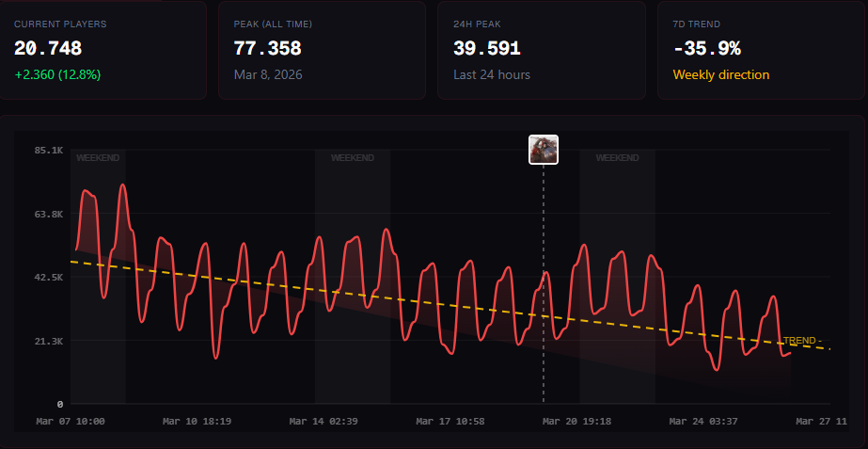The height and width of the screenshot is (449, 868).
Task: Select the middle WEEKEND shaded band
Action: pos(353,276)
